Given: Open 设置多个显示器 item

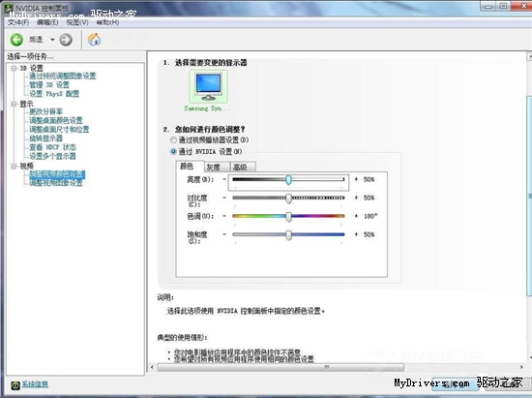Looking at the screenshot, I should 52,156.
